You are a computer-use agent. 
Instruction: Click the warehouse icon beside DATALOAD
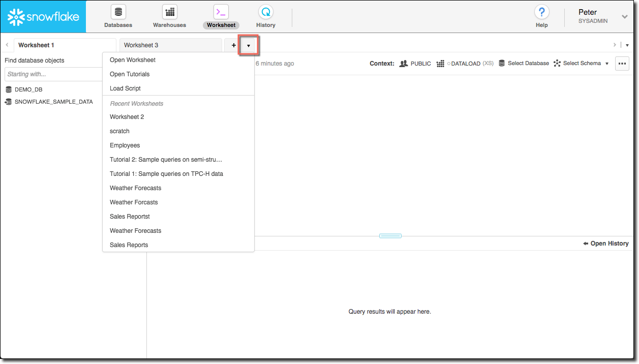click(x=440, y=64)
